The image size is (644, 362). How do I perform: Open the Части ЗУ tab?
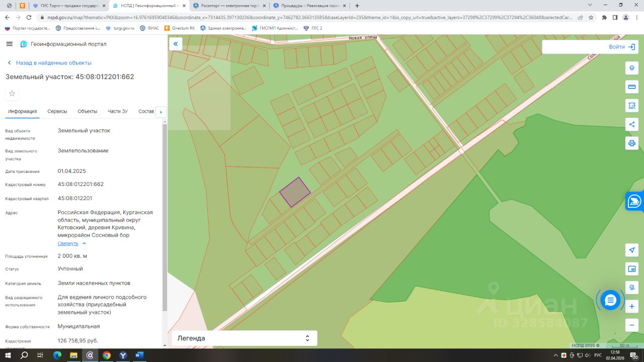point(118,111)
